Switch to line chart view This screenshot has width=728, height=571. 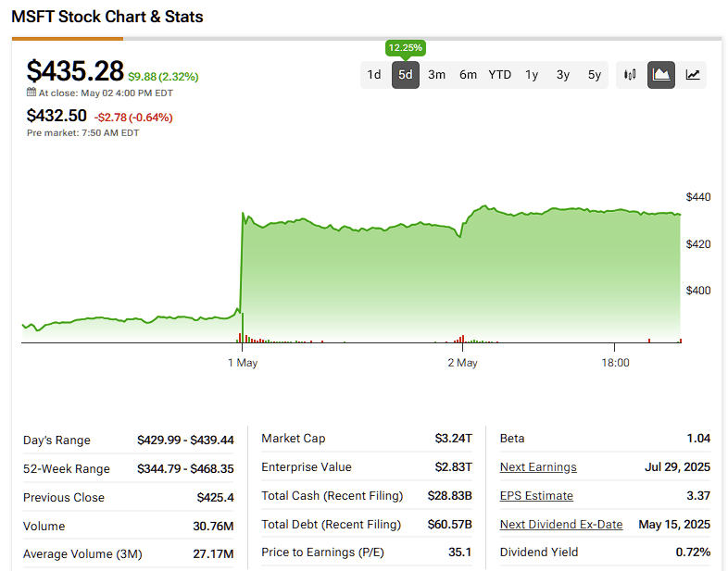pyautogui.click(x=693, y=75)
